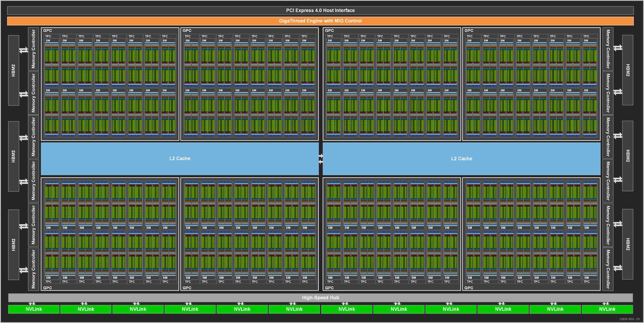Click the second NVLink block from the right

[x=555, y=309]
